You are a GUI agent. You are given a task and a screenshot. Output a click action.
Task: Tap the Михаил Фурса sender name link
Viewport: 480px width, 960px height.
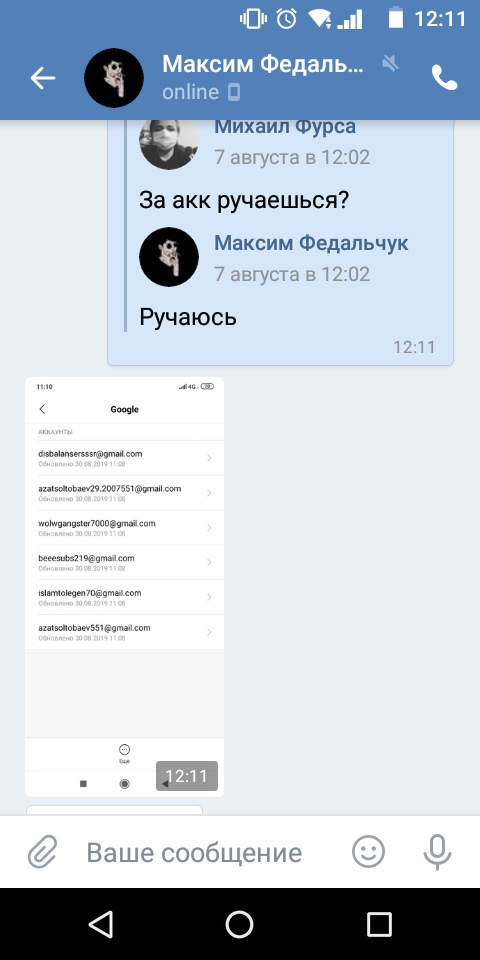(x=285, y=127)
